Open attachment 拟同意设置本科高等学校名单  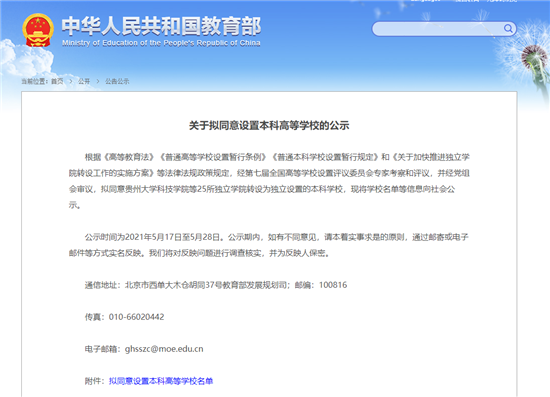[x=161, y=381]
